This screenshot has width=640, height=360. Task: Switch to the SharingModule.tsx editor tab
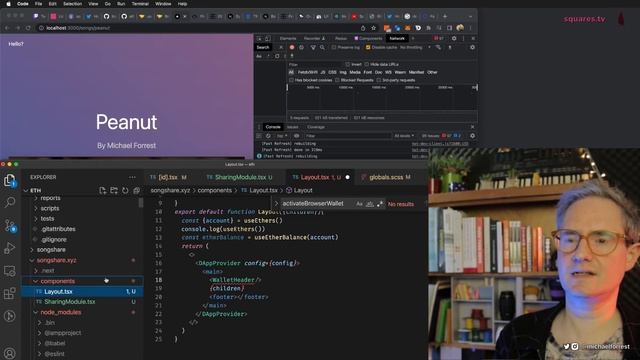click(x=240, y=177)
